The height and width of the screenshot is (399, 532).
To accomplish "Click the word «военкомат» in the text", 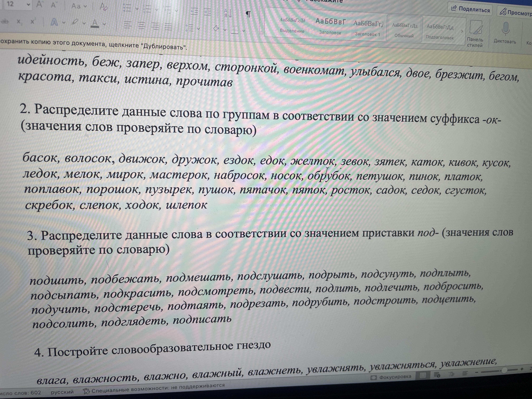I will (314, 70).
